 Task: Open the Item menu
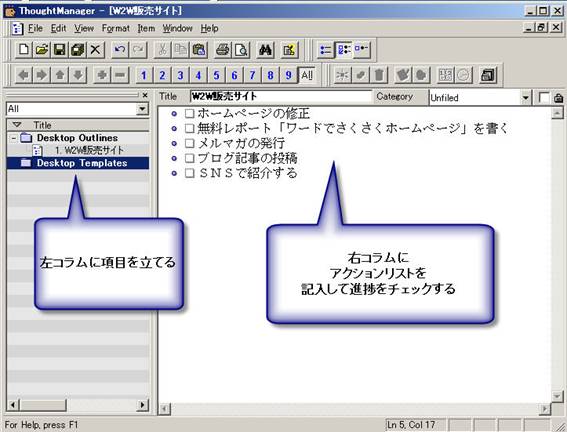[146, 28]
